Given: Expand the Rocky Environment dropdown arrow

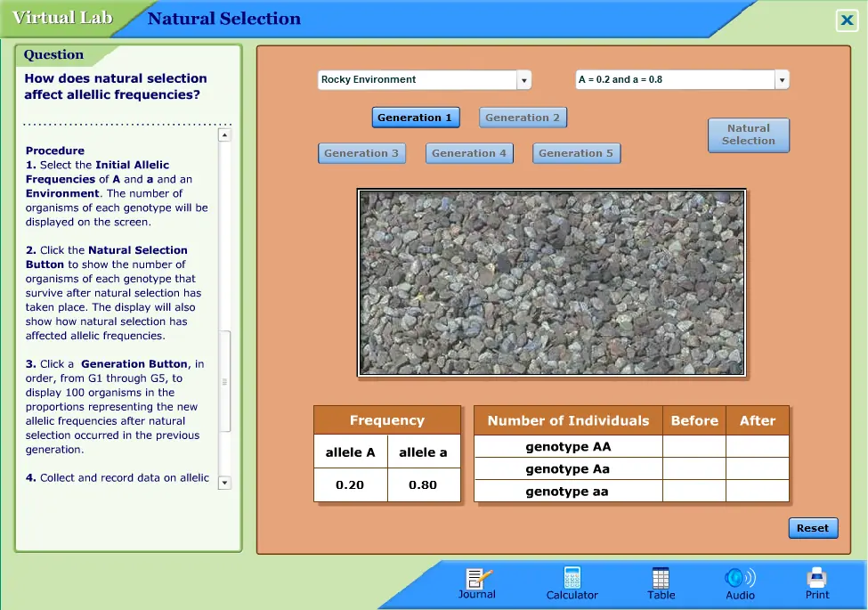Looking at the screenshot, I should tap(523, 80).
